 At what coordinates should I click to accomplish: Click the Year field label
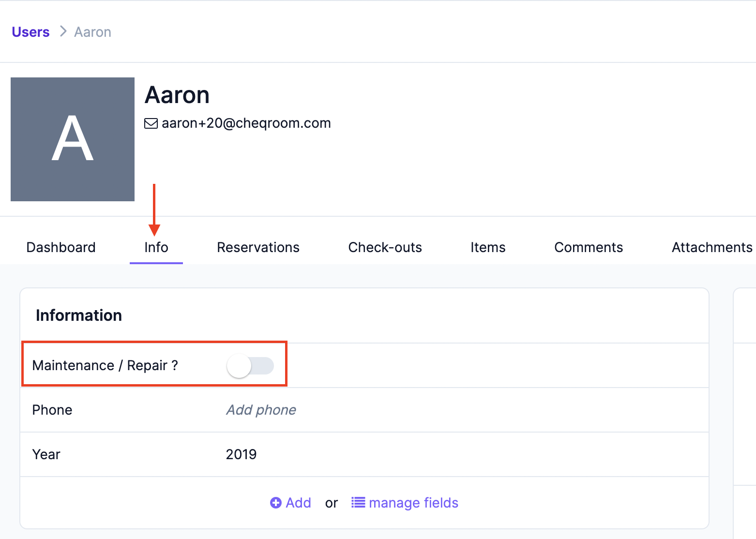[x=46, y=454]
